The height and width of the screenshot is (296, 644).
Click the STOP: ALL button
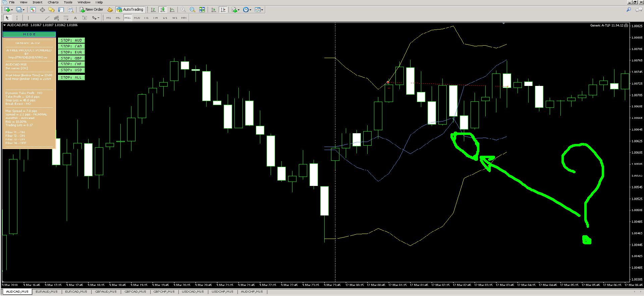tap(71, 78)
